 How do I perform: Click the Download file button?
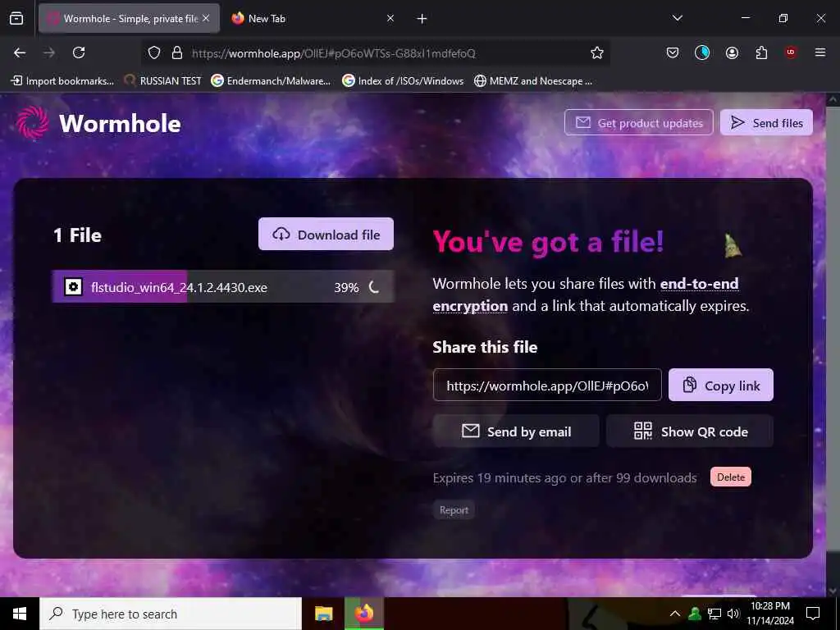click(326, 234)
